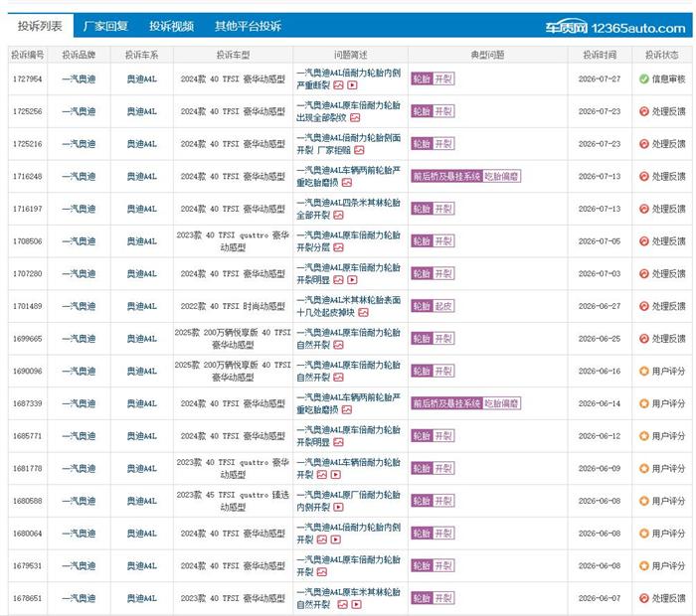The image size is (696, 616).
Task: Open image icon in complaint 1680064 row
Action: point(322,539)
